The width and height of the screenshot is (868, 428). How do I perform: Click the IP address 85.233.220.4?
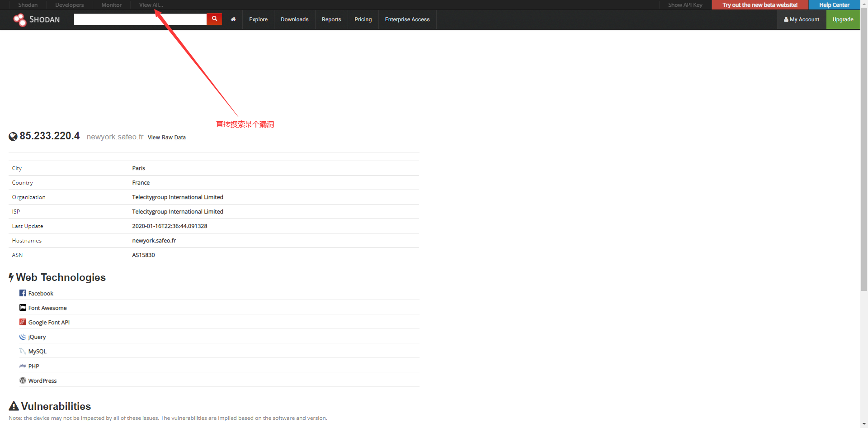click(x=50, y=136)
